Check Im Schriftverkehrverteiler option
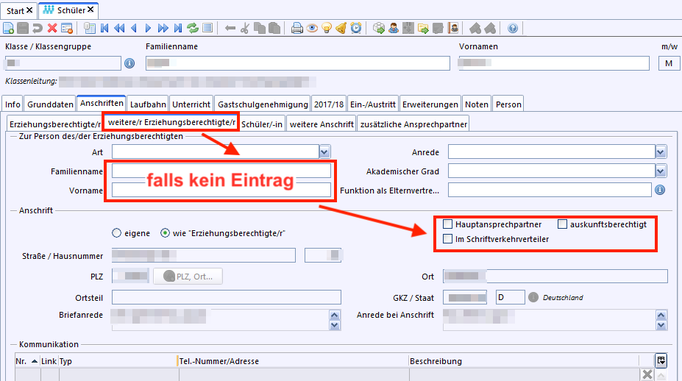Image resolution: width=682 pixels, height=381 pixels. tap(448, 239)
